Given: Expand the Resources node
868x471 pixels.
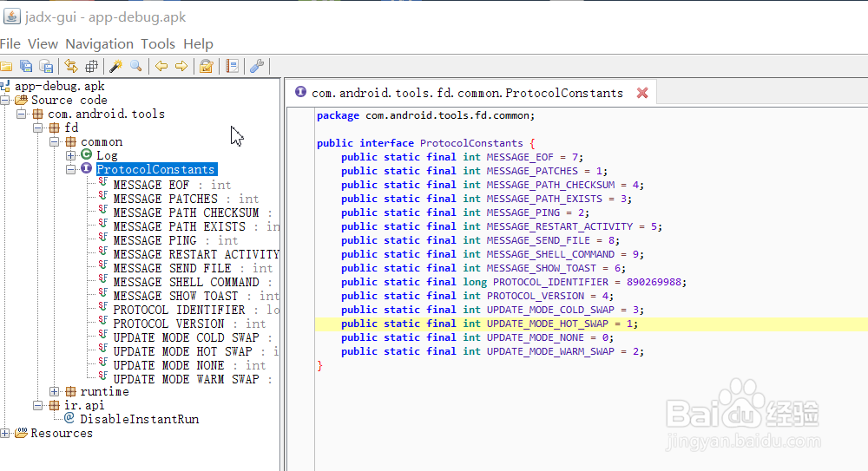Looking at the screenshot, I should pos(5,433).
